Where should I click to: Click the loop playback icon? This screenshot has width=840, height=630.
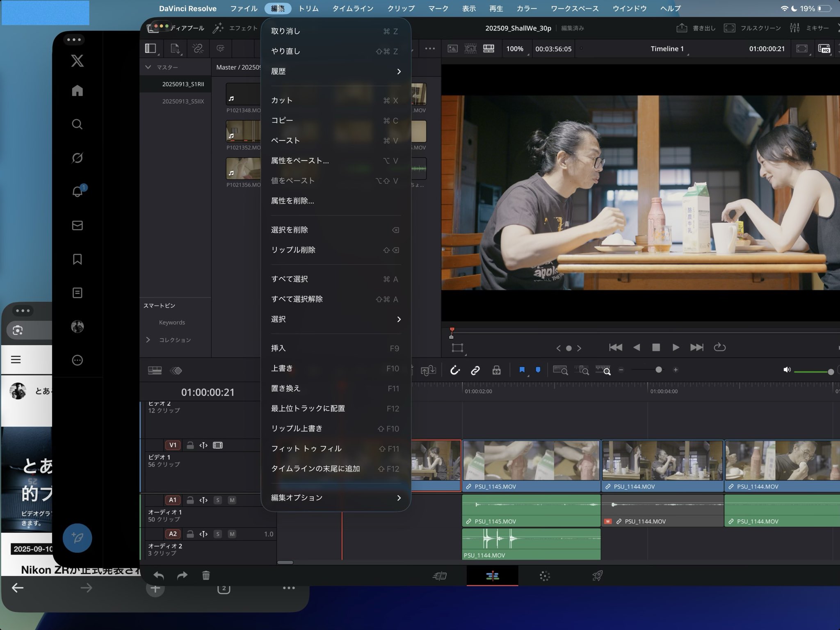click(x=719, y=347)
